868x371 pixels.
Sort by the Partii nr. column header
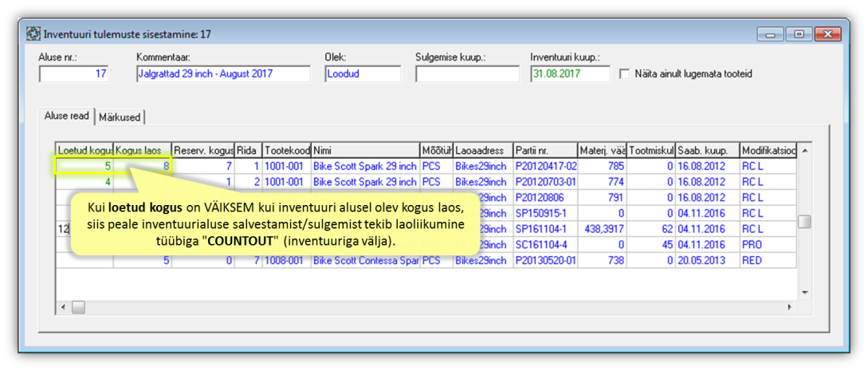[x=544, y=150]
